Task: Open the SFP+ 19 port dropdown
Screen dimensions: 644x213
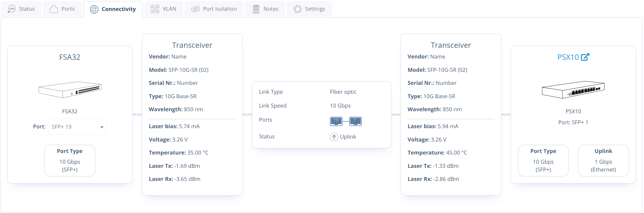Action: [x=77, y=127]
